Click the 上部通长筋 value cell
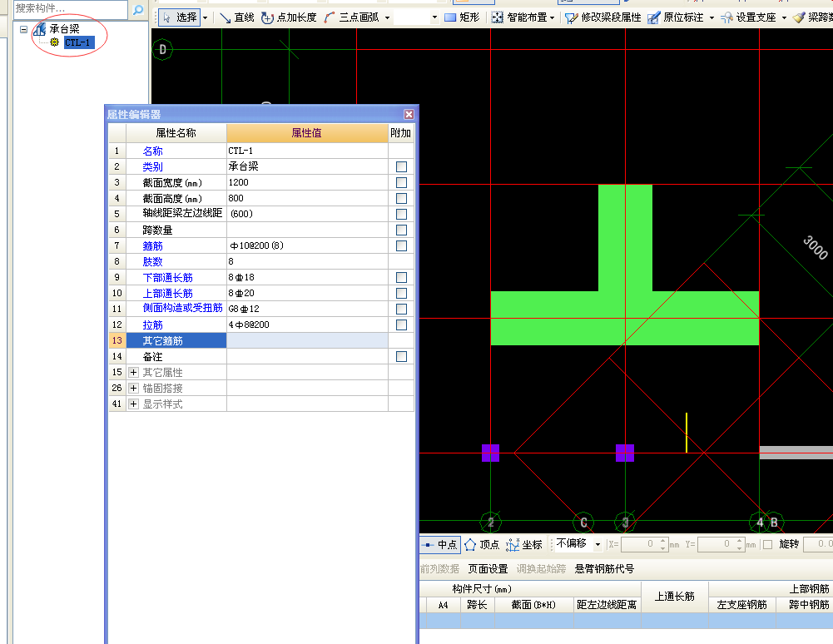The width and height of the screenshot is (833, 644). coord(307,294)
